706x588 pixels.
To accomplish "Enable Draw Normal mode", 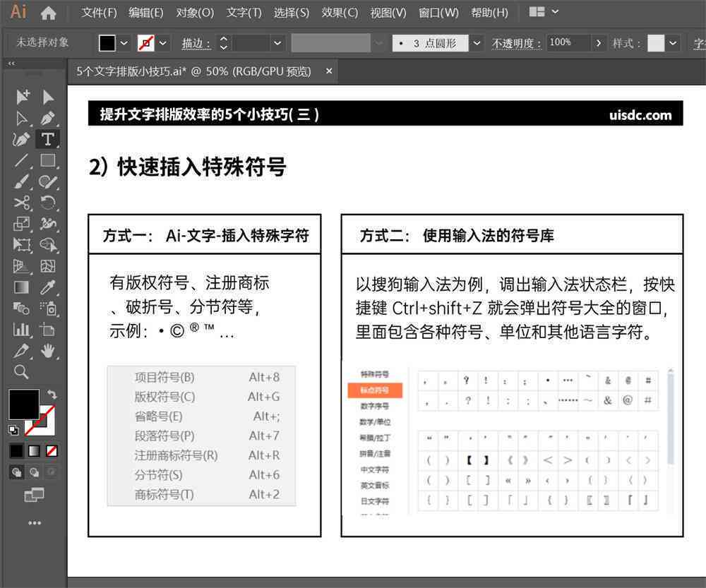I will click(17, 472).
